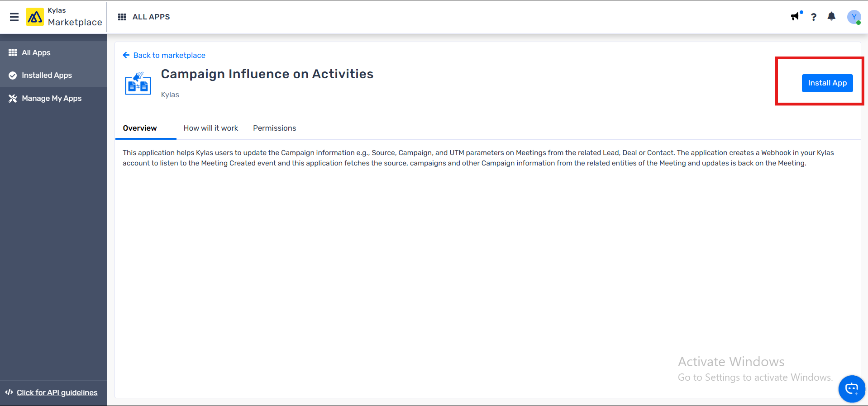Click the Install App button
The height and width of the screenshot is (406, 868).
click(827, 83)
